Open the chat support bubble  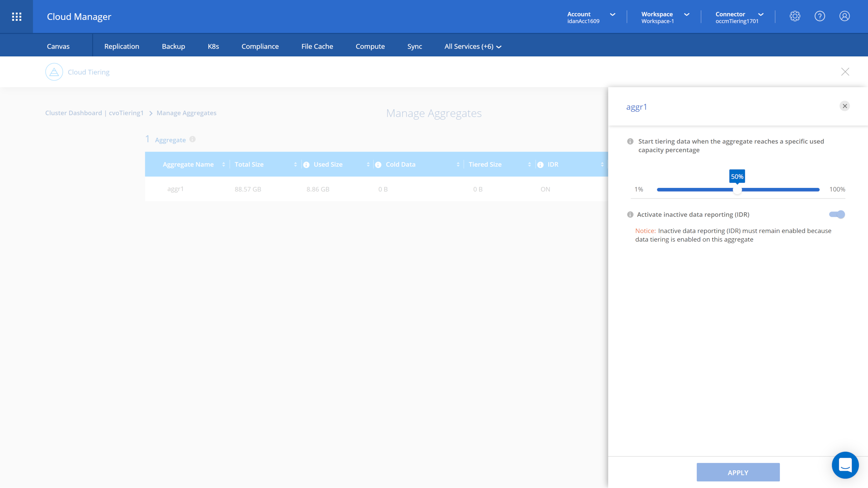pos(845,465)
